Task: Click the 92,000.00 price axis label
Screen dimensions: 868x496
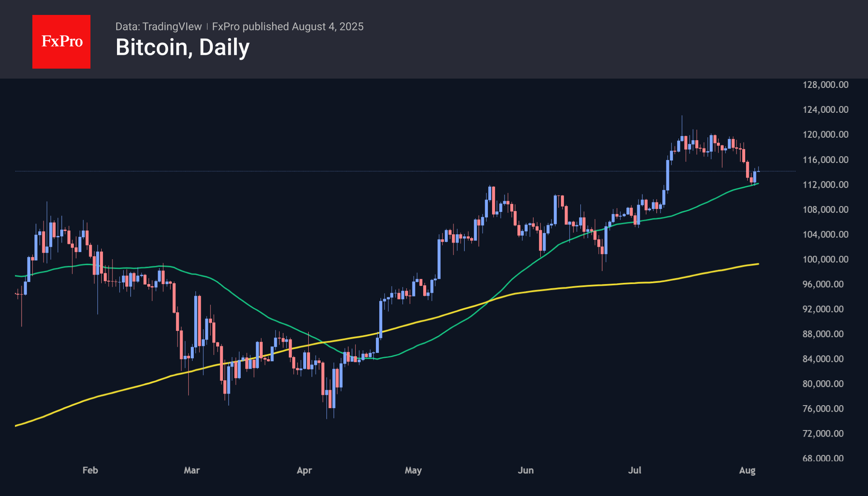Action: 823,309
